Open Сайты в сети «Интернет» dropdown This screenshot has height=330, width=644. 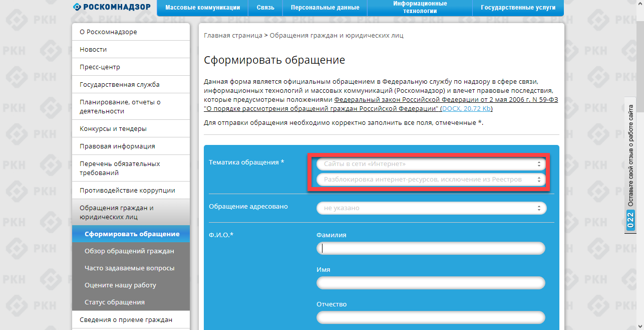coord(431,164)
